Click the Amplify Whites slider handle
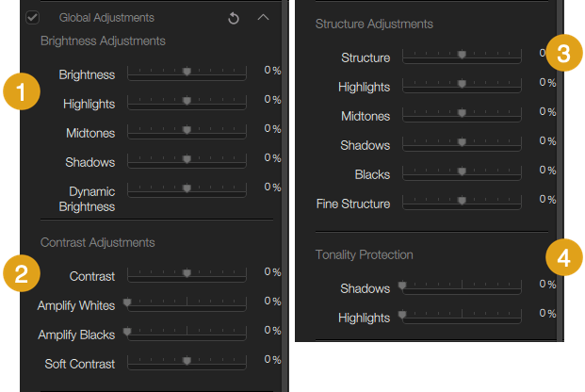This screenshot has width=585, height=392. click(x=127, y=302)
